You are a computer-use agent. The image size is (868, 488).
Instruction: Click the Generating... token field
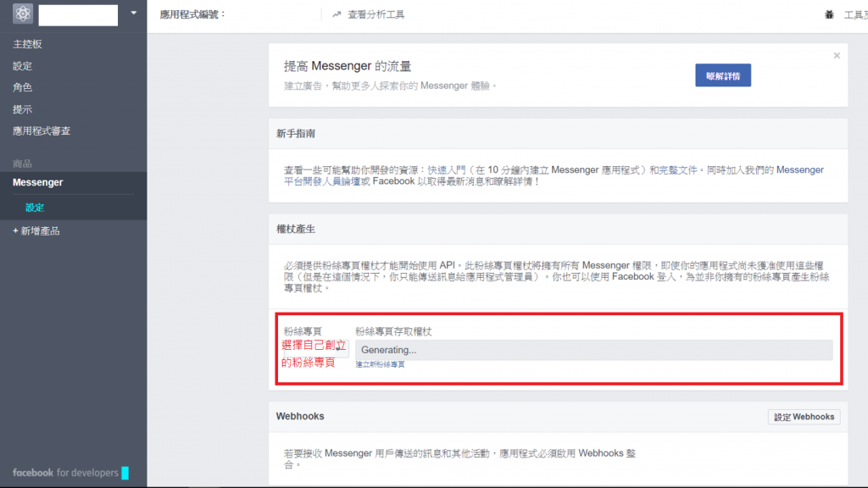coord(594,350)
